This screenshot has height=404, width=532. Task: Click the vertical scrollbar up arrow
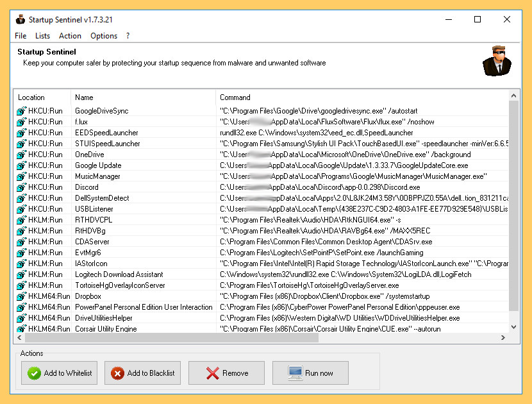coord(513,96)
